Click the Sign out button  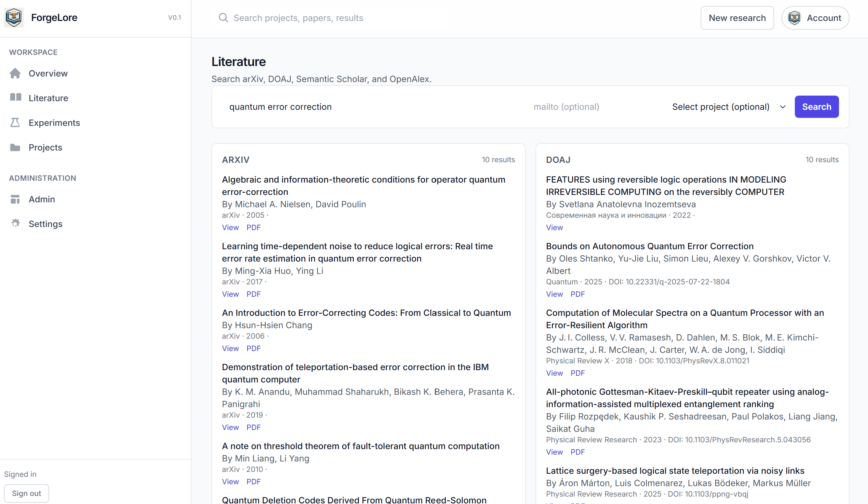click(x=27, y=493)
